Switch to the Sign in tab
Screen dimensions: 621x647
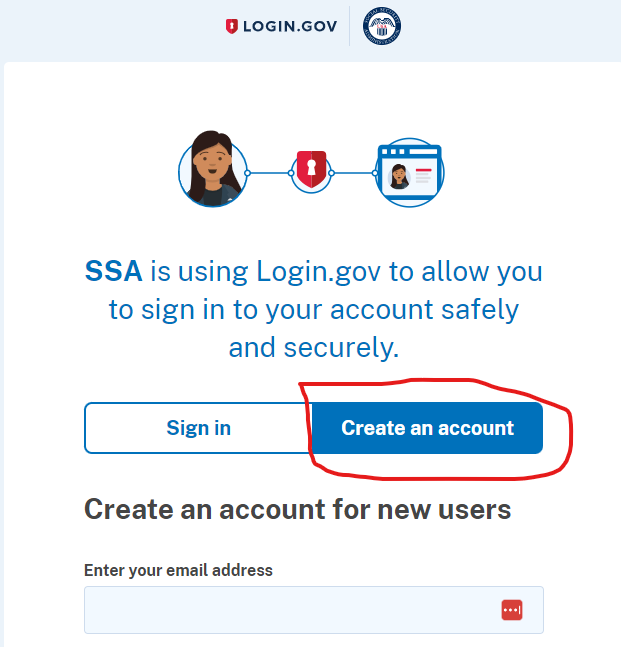tap(198, 428)
